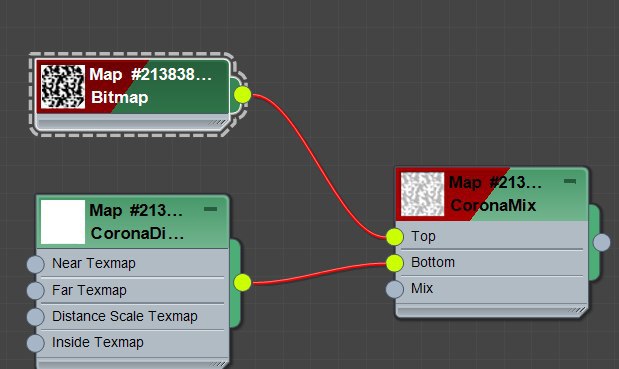Click the Top slot label
619x369 pixels.
tap(423, 236)
